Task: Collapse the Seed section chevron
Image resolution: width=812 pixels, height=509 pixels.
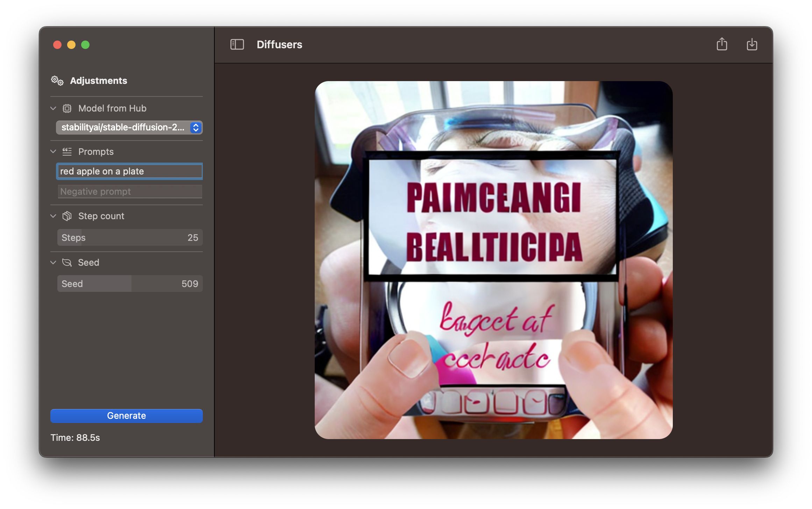Action: 53,263
